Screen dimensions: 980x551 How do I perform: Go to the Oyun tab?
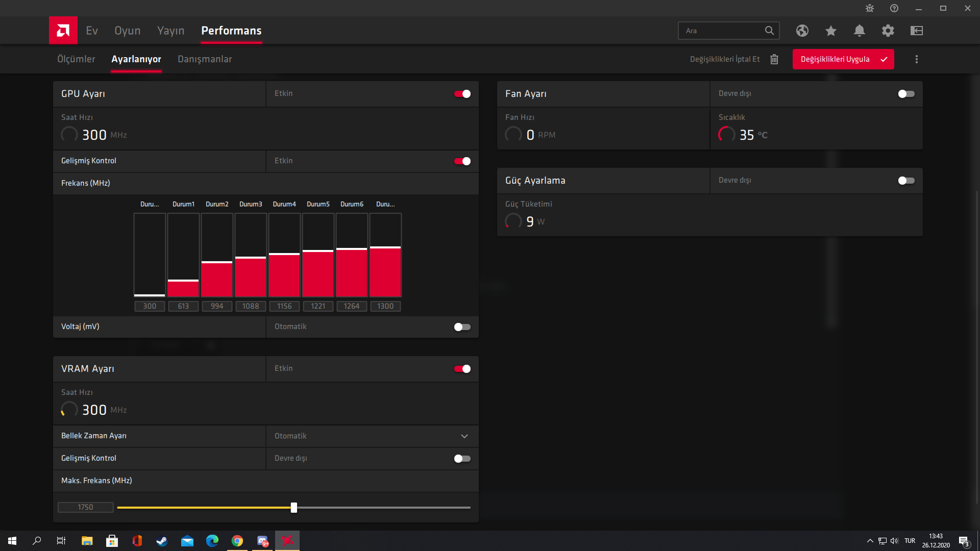pos(128,31)
